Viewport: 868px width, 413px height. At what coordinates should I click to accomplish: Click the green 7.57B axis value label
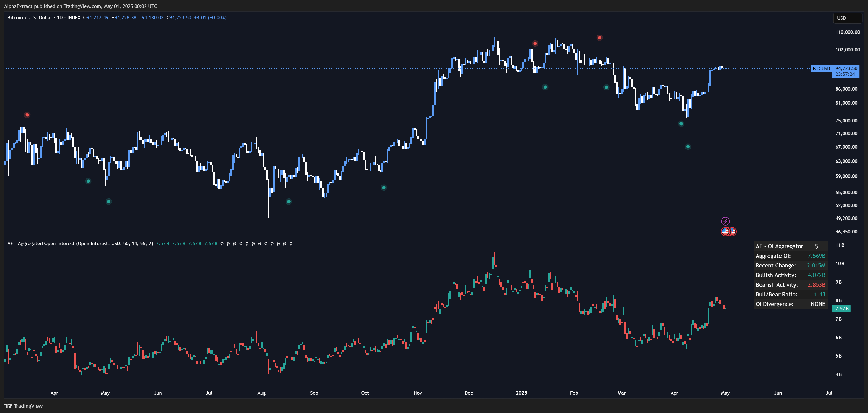841,309
